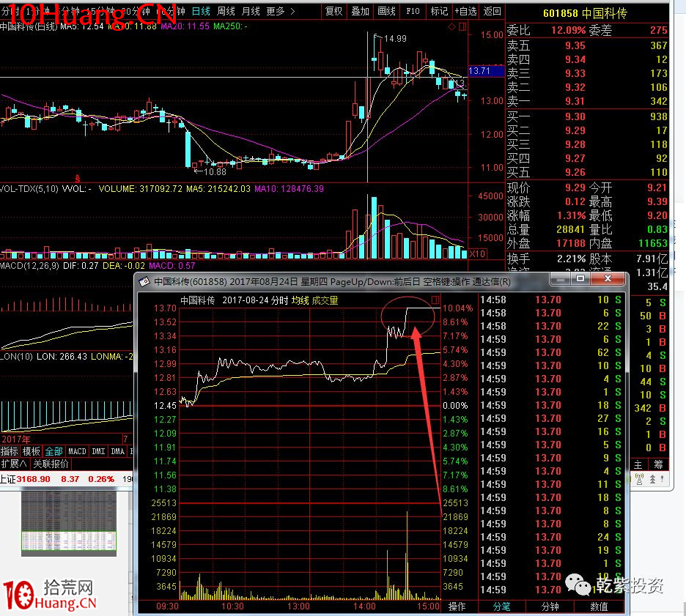Click the 14.99 high price label on the chart

tap(395, 39)
